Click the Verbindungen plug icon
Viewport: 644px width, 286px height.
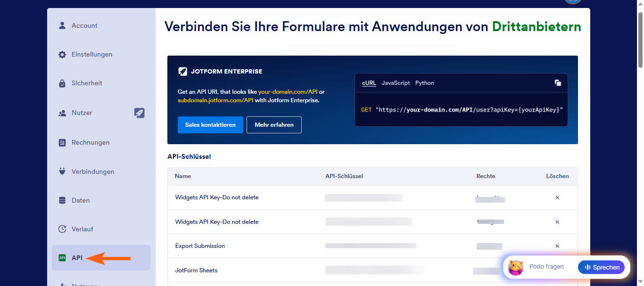62,172
